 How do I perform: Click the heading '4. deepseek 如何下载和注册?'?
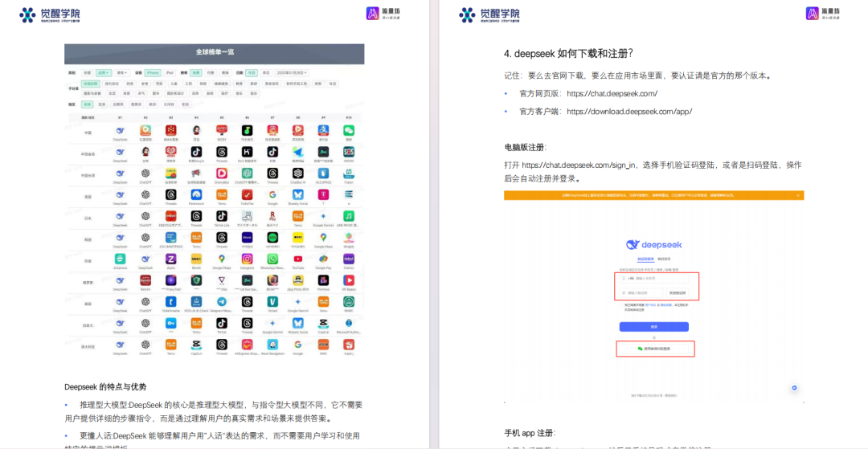(568, 53)
